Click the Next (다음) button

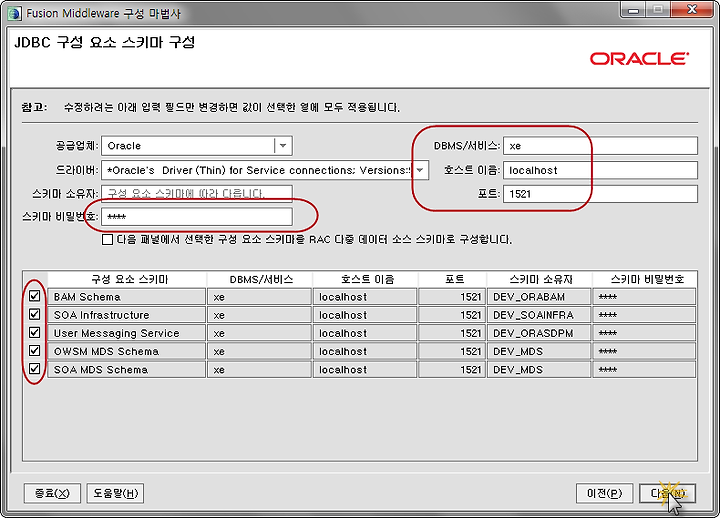(x=667, y=493)
